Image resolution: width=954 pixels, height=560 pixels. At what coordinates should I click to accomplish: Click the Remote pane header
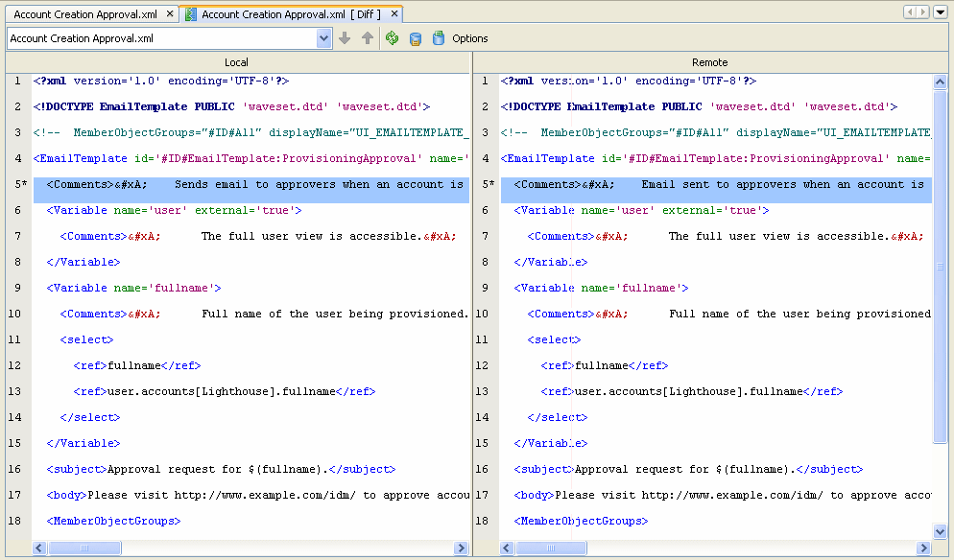point(709,62)
